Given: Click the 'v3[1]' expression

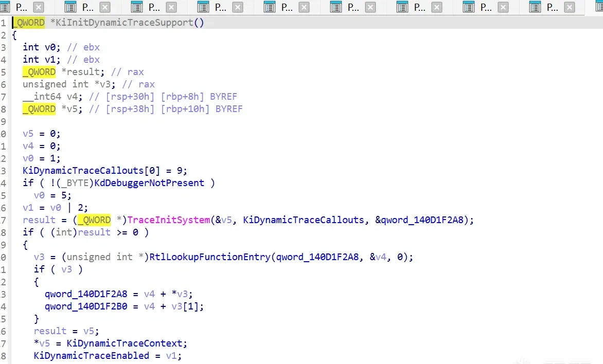Looking at the screenshot, I should click(x=185, y=306).
